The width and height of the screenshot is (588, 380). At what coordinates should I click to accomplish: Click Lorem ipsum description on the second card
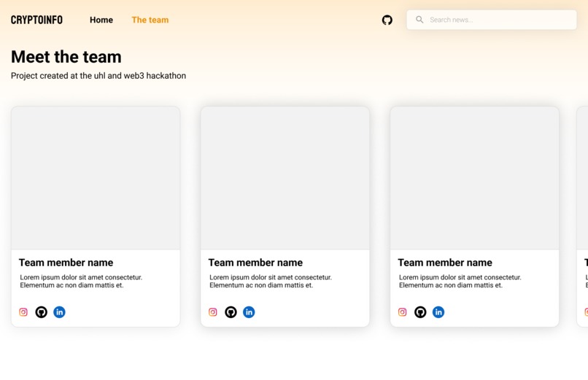click(x=271, y=281)
